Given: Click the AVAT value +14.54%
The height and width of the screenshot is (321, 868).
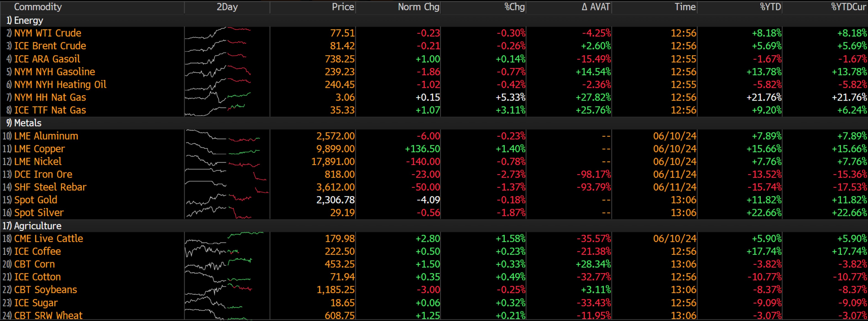Looking at the screenshot, I should [593, 72].
